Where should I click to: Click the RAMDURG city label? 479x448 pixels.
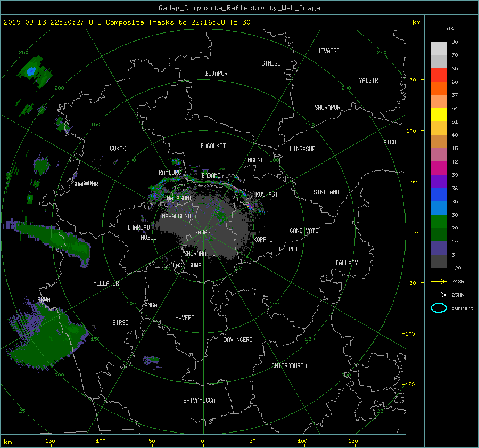(170, 173)
